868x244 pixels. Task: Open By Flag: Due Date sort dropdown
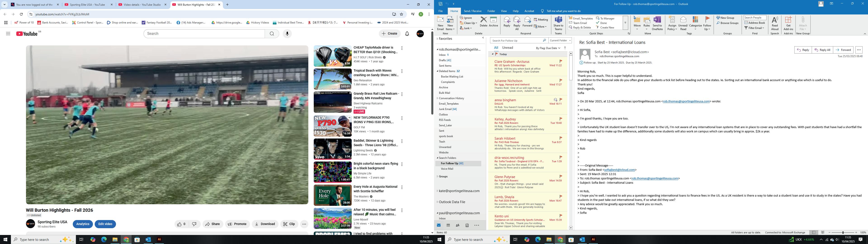[548, 48]
